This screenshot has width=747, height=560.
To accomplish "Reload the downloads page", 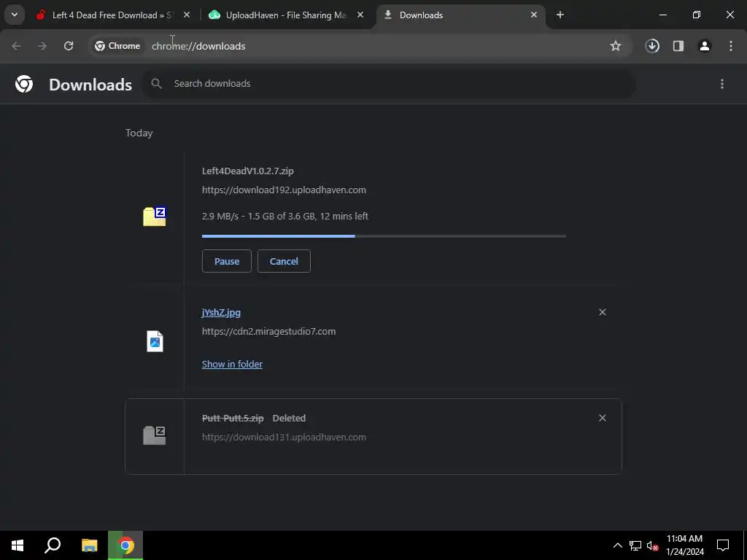I will (x=69, y=46).
